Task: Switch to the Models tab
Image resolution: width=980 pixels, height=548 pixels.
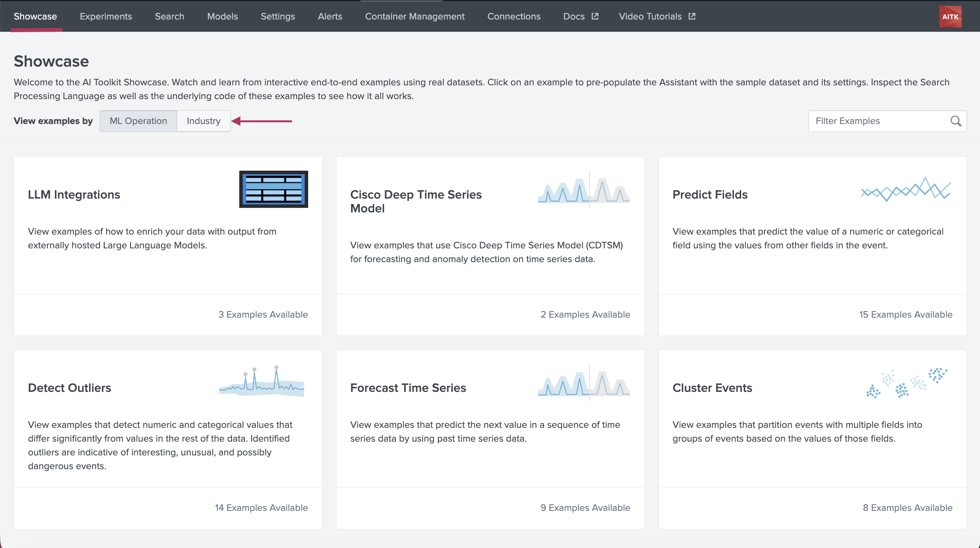Action: click(222, 16)
